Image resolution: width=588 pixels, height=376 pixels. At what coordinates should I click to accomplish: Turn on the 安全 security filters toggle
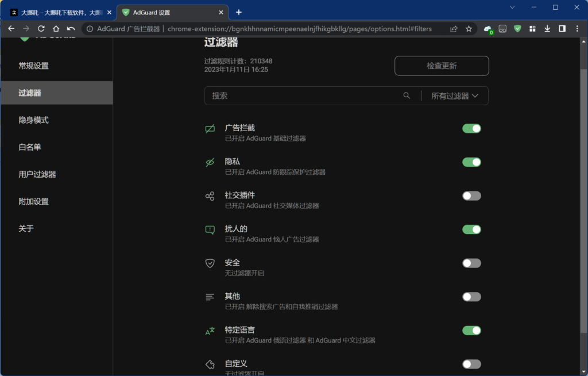[471, 263]
